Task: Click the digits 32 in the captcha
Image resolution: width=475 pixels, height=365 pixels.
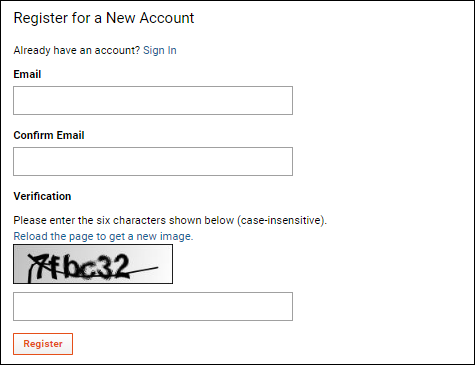Action: [114, 266]
